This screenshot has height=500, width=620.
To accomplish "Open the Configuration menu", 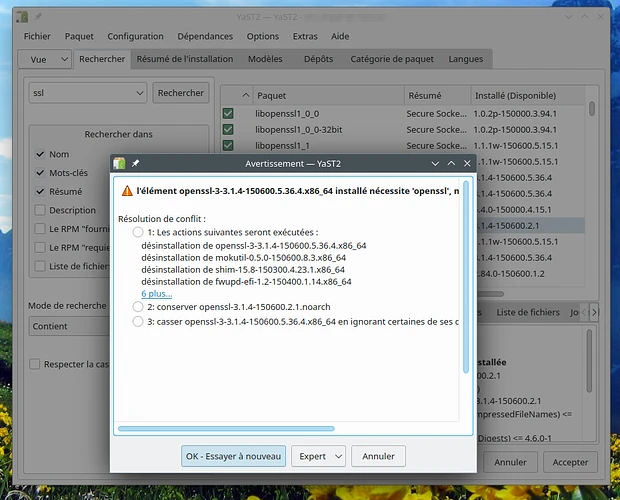I will (135, 36).
